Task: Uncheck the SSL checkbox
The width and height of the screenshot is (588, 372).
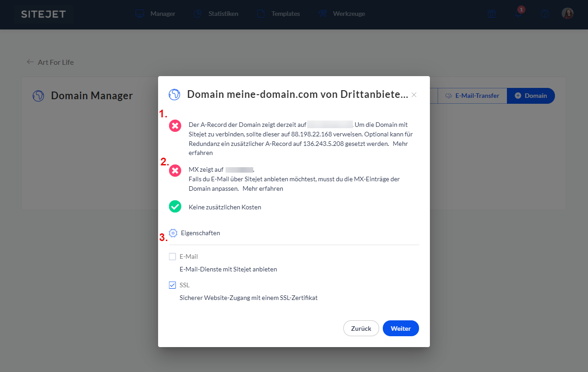Action: pos(173,285)
